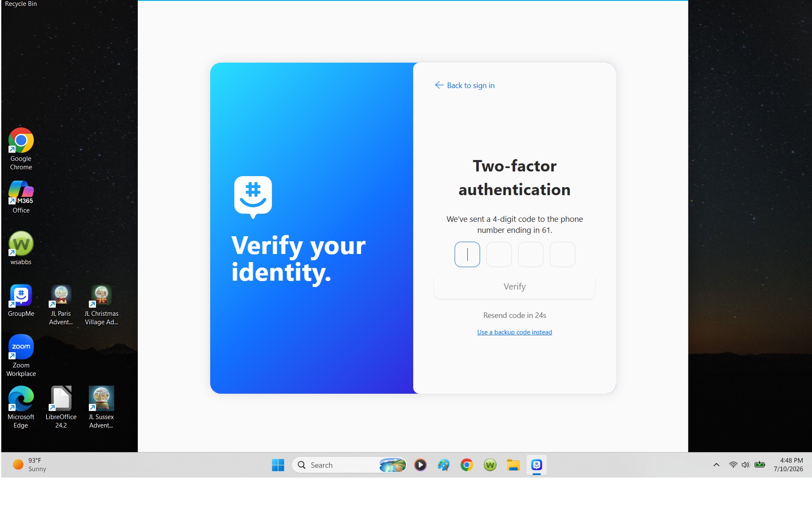Click the GroupMe logo on blue panel

coord(253,197)
